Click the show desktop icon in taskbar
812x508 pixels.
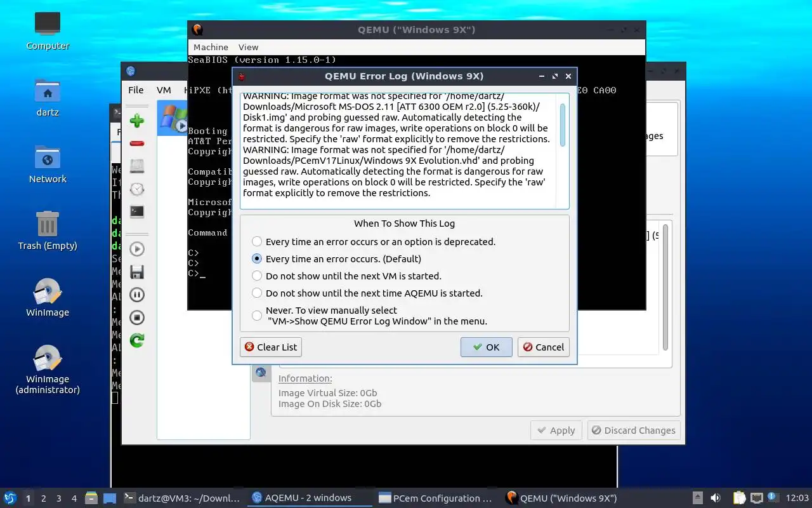tap(109, 498)
